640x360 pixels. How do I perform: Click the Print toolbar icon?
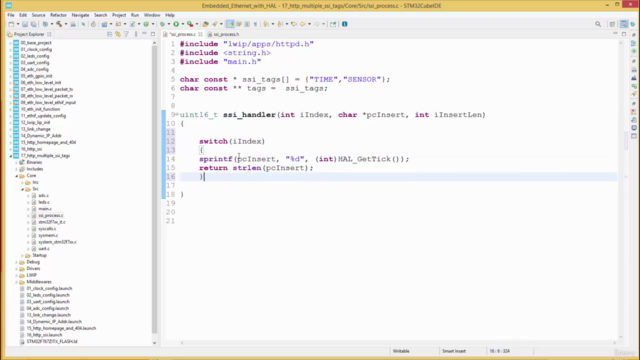[x=73, y=24]
